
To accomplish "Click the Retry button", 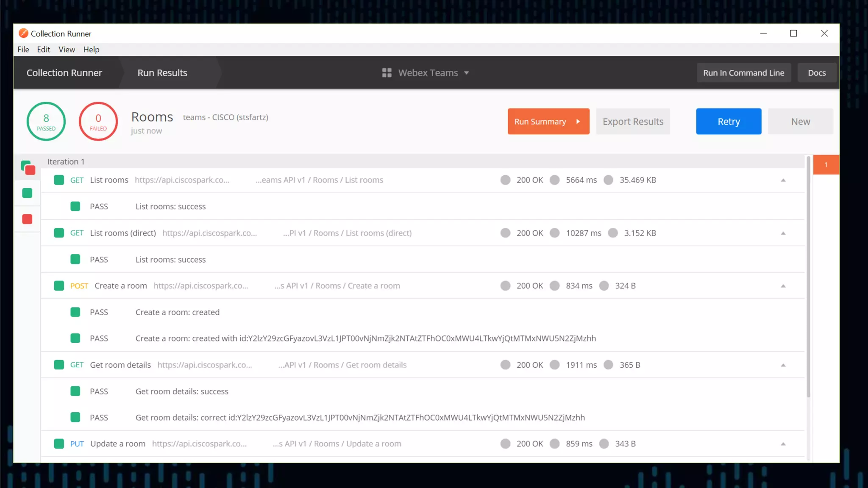I will pos(728,122).
